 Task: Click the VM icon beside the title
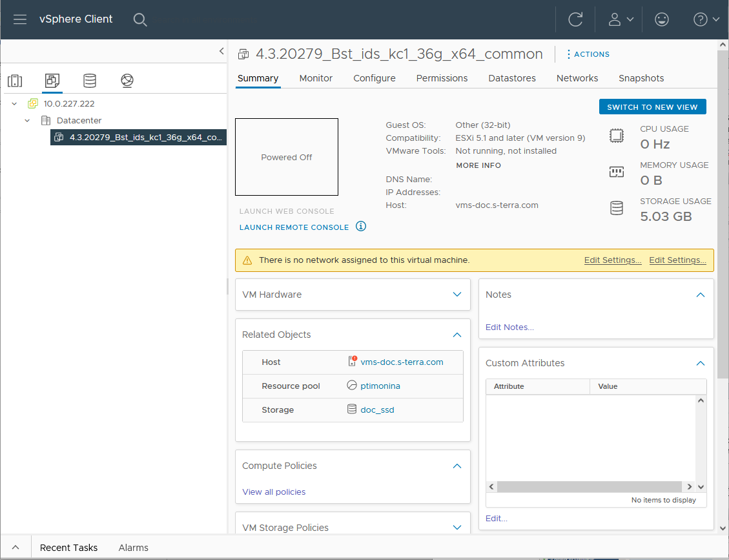[243, 54]
